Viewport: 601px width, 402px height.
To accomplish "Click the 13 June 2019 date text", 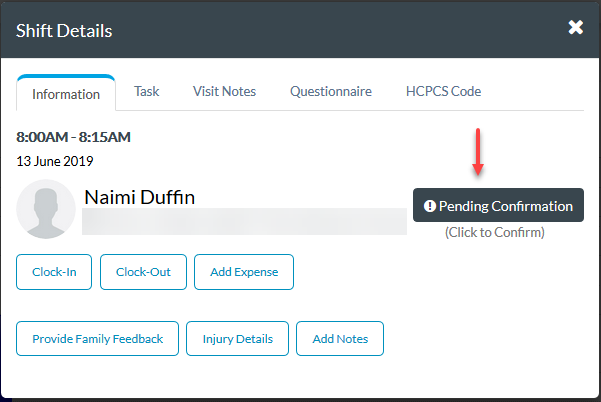I will [x=55, y=160].
